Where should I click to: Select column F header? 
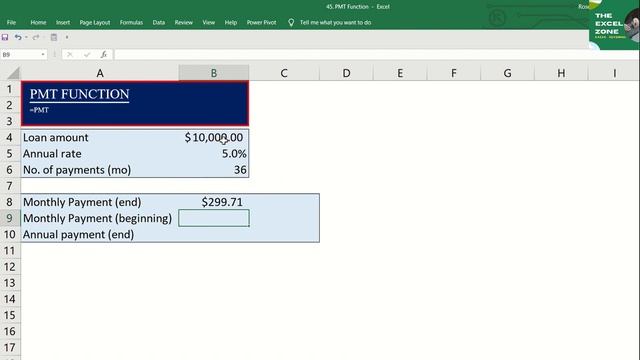click(x=453, y=73)
